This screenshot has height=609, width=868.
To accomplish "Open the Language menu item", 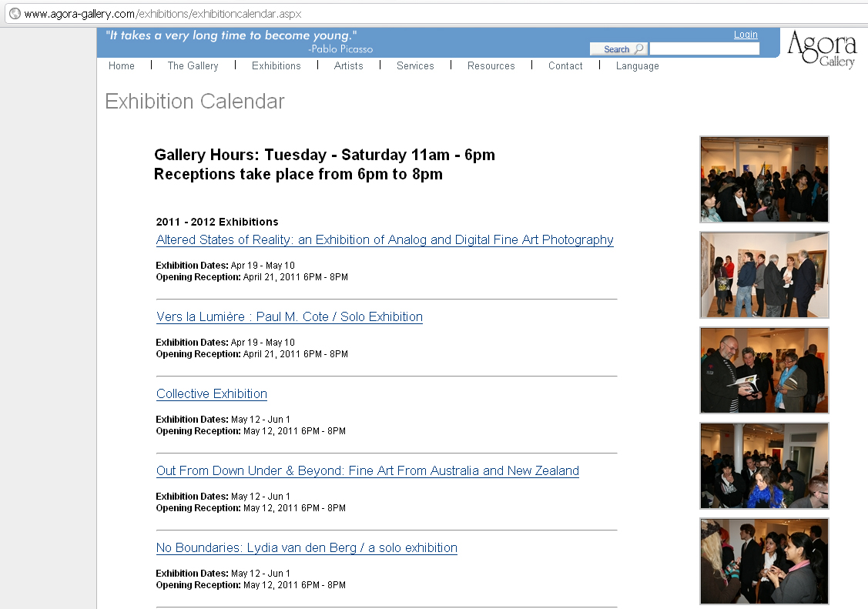I will click(637, 65).
